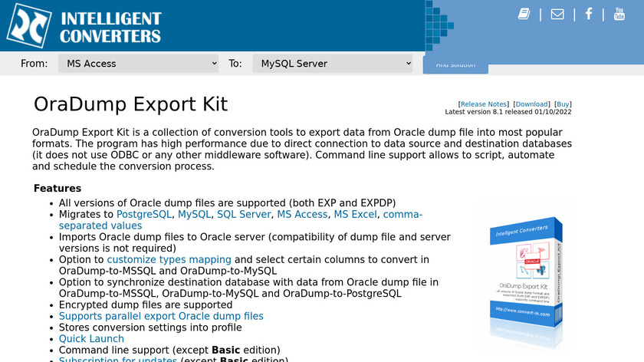The height and width of the screenshot is (362, 644).
Task: Follow the MS Excel link
Action: click(355, 215)
